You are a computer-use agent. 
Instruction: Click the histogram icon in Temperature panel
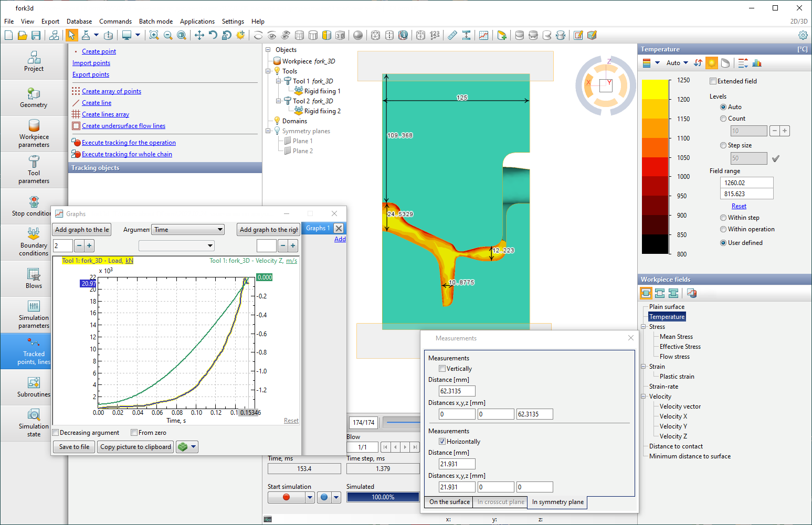[x=756, y=63]
